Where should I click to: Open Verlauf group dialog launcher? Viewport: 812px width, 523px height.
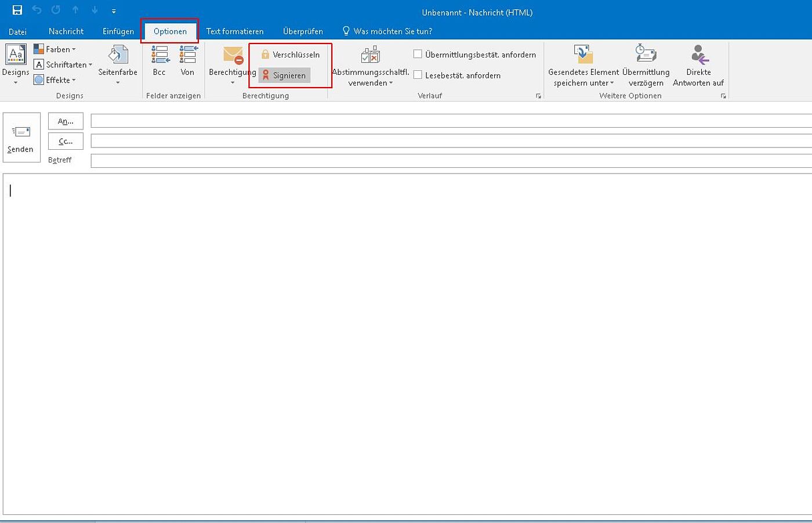coord(539,96)
